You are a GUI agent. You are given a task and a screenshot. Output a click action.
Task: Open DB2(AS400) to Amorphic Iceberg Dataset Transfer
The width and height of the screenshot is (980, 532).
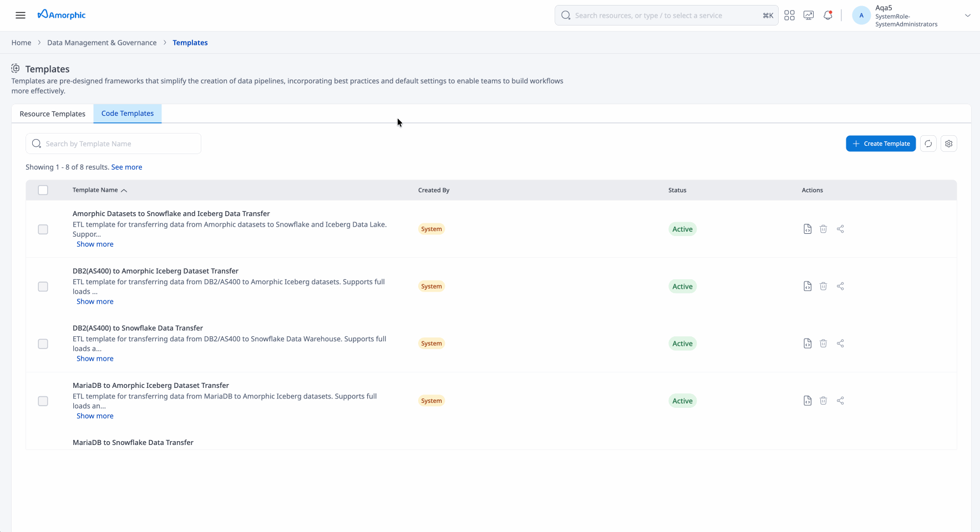(155, 271)
